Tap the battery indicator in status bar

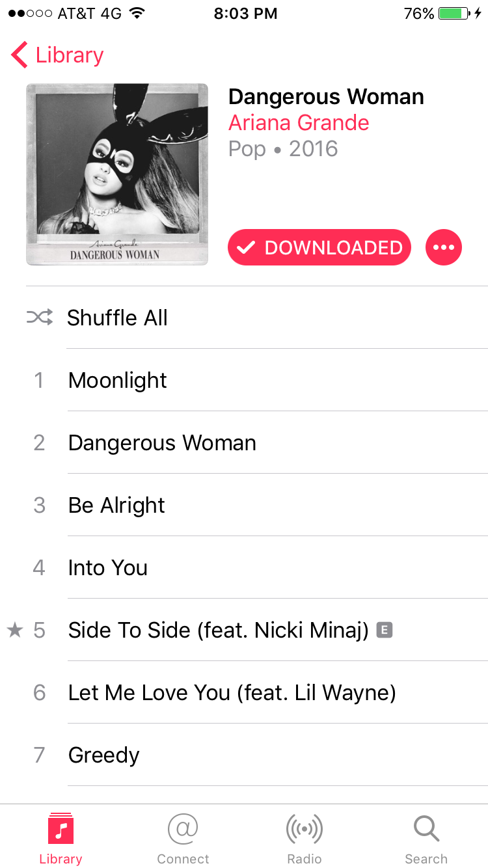tap(455, 14)
